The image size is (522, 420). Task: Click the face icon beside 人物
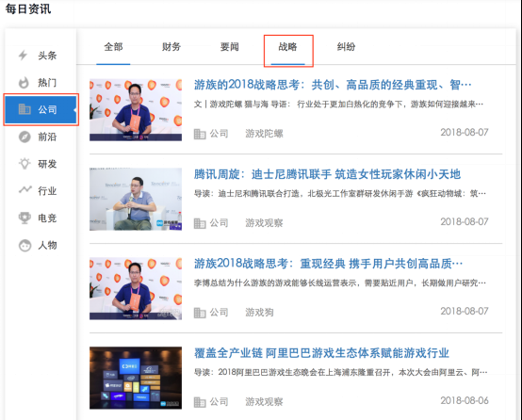pyautogui.click(x=24, y=246)
